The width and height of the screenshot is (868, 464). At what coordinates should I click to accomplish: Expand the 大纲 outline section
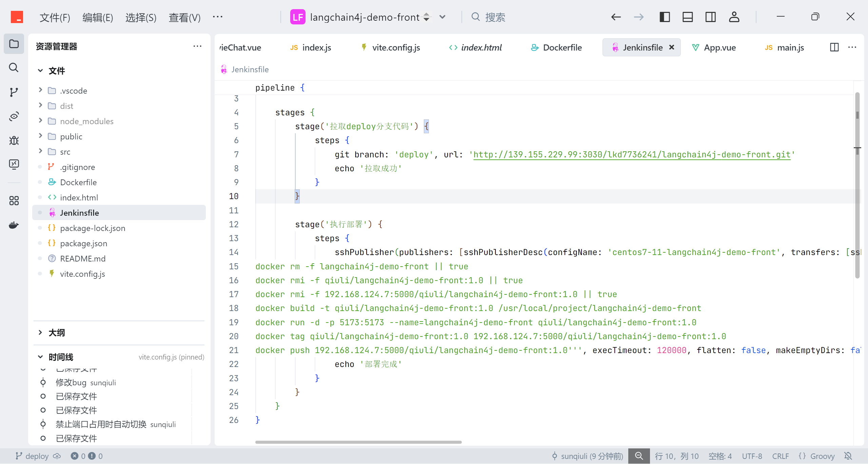[x=57, y=332]
